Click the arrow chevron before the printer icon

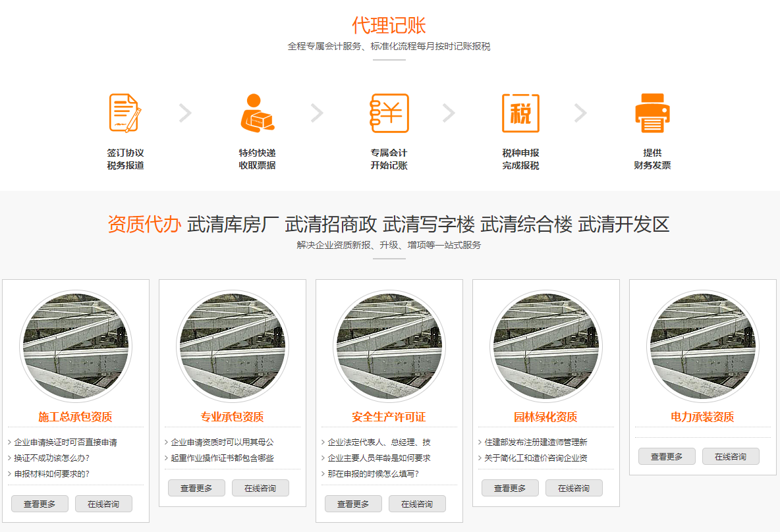point(580,113)
